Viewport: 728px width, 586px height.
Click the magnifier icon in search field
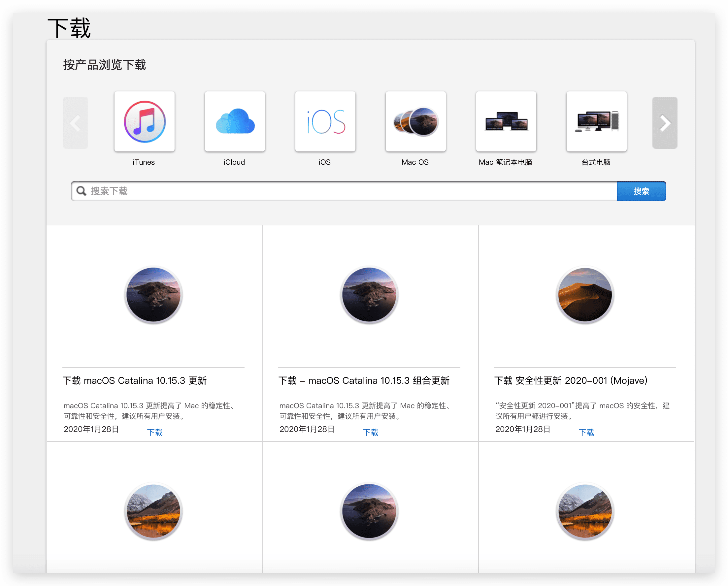pyautogui.click(x=82, y=191)
